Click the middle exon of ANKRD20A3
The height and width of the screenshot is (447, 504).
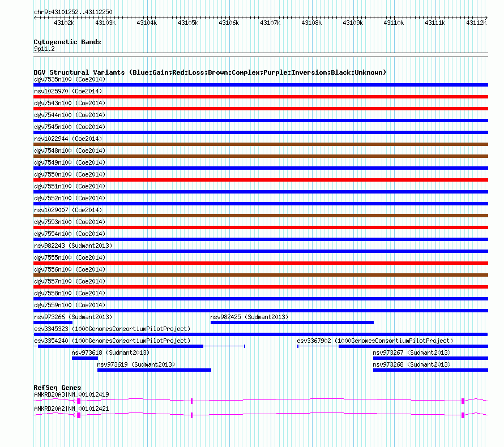point(191,401)
